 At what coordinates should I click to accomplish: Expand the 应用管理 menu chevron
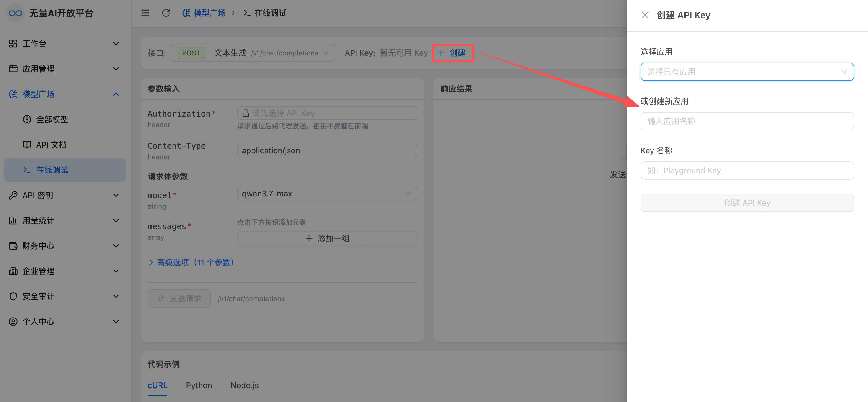pos(116,69)
